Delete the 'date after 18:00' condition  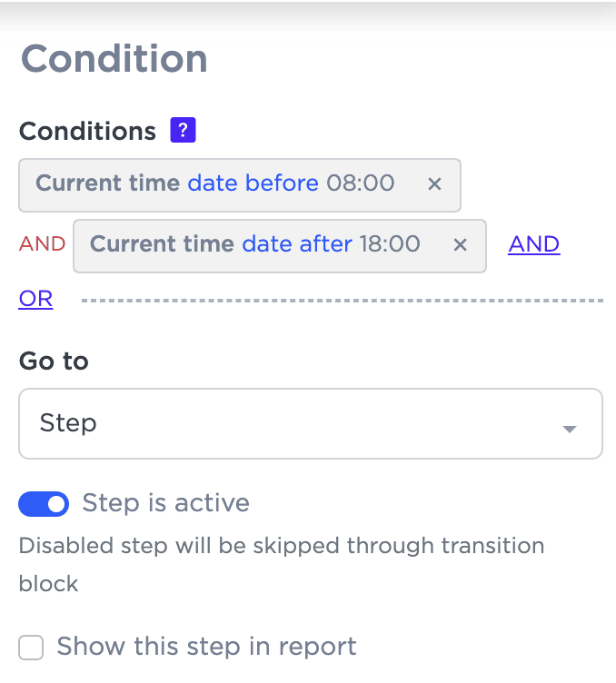(x=460, y=244)
